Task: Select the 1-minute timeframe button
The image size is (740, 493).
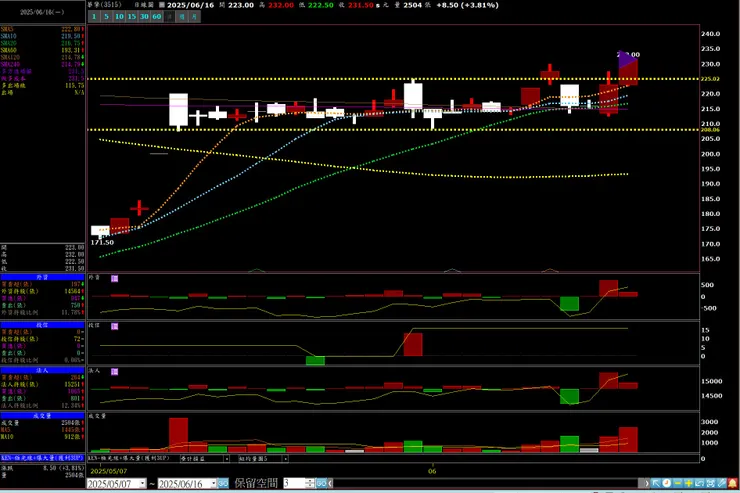Action: pyautogui.click(x=94, y=17)
